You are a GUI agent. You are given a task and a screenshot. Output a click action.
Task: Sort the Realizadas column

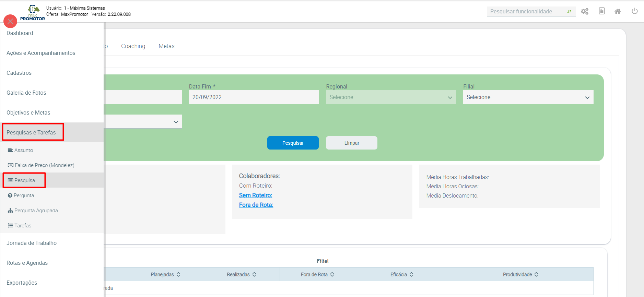[254, 274]
